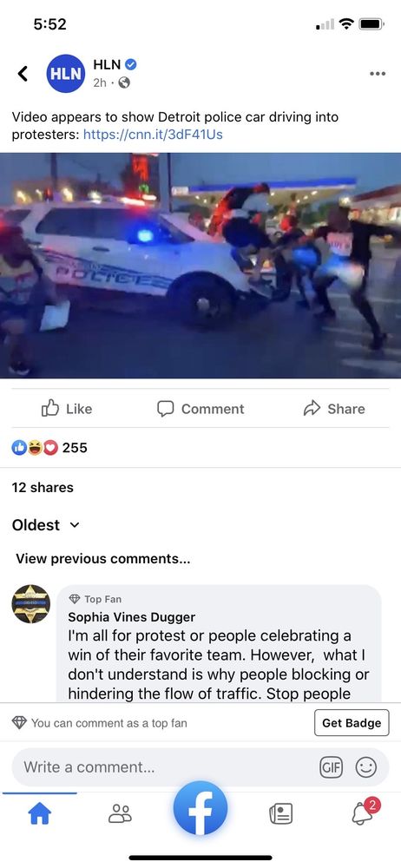Open the 12 shares list
This screenshot has width=401, height=868.
43,487
